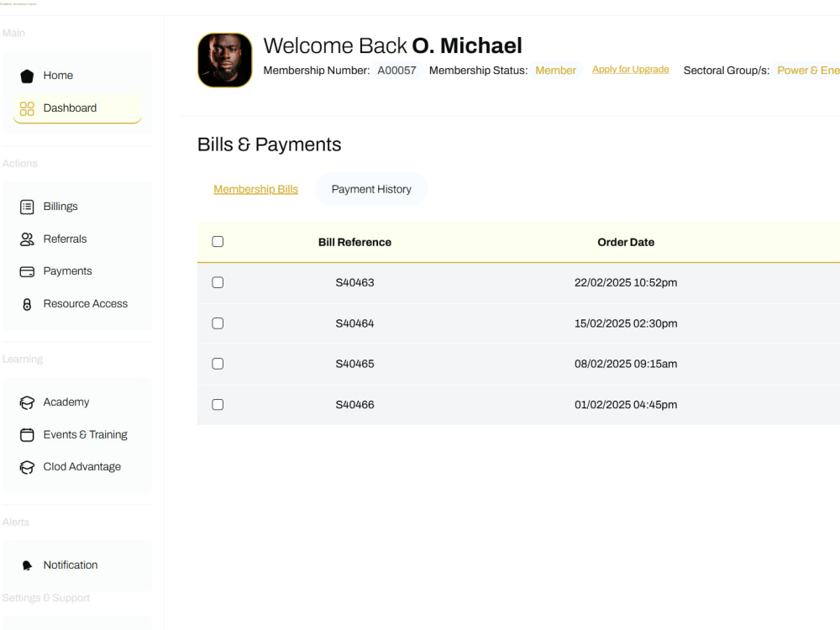The height and width of the screenshot is (630, 840).
Task: Click the Clod Advantage cap icon
Action: pos(27,467)
